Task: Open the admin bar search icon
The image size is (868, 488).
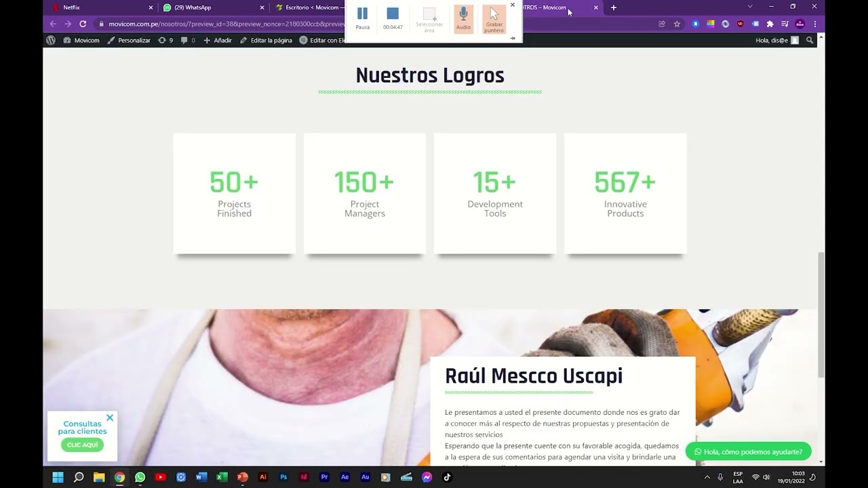Action: 810,40
